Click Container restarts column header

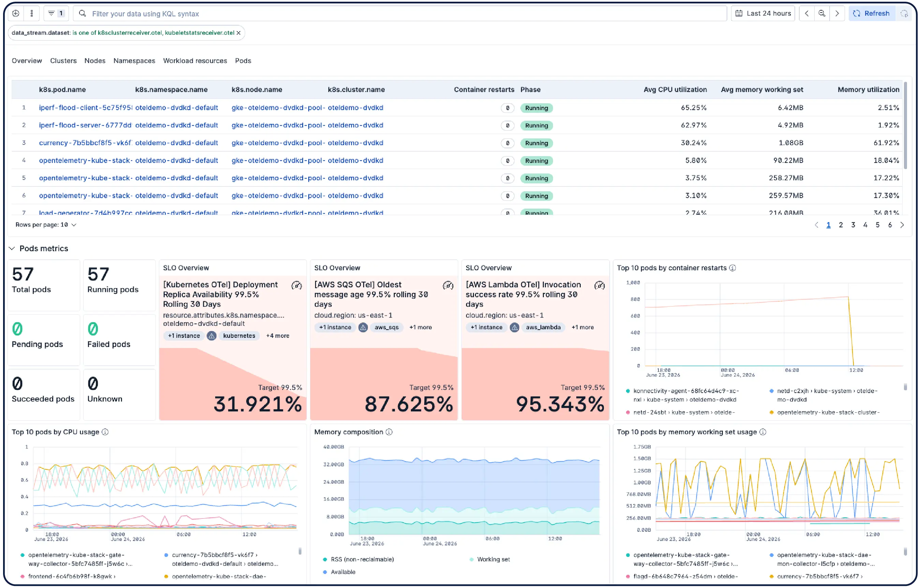(x=484, y=89)
